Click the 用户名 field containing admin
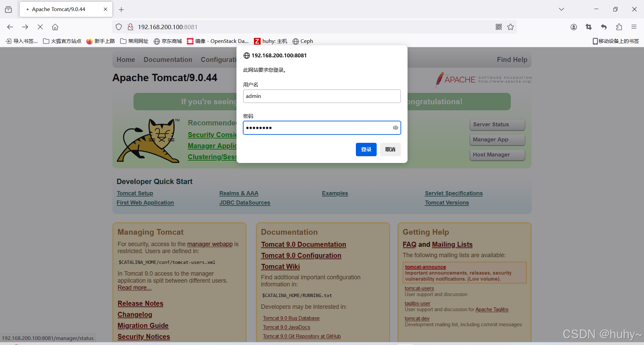 click(x=322, y=96)
